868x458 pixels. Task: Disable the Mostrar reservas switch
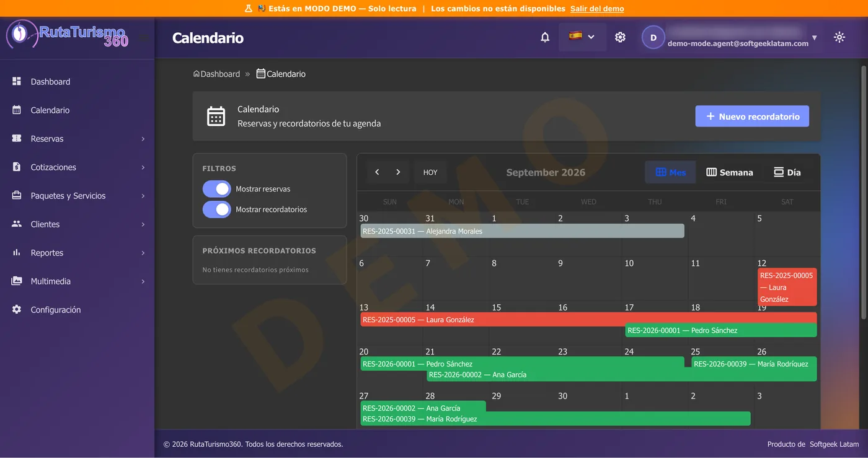point(216,189)
